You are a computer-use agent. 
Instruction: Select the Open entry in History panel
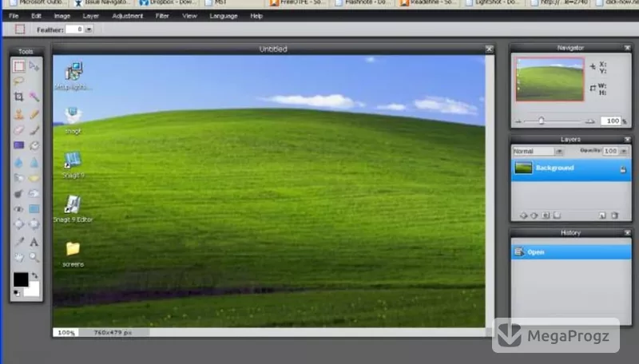pyautogui.click(x=571, y=252)
